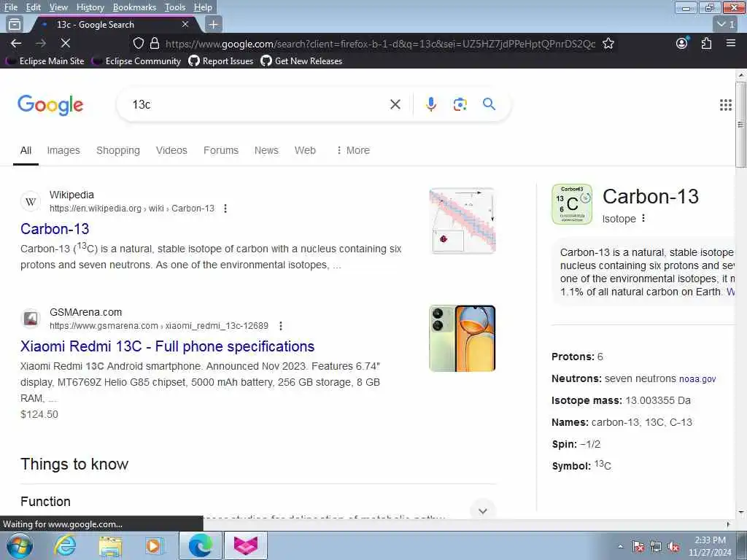Bookmark this page with the star
This screenshot has height=560, width=747.
(608, 43)
